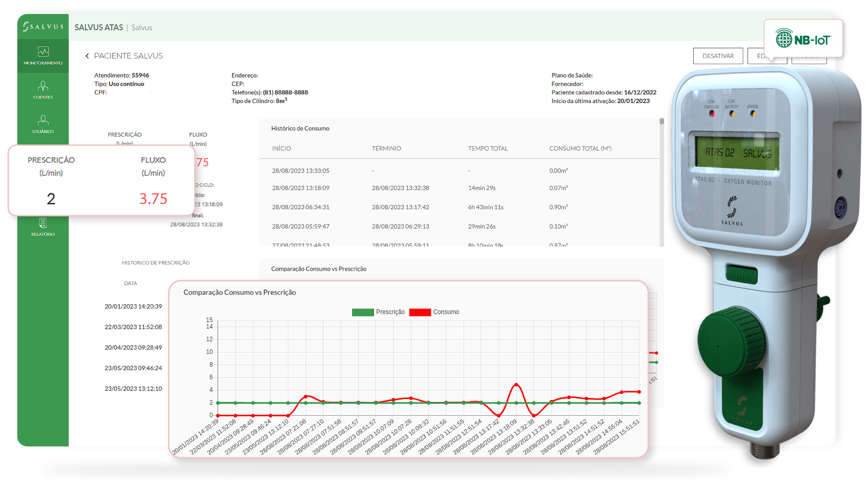
Task: Click the SALVUS ATAS header title
Action: tap(99, 28)
